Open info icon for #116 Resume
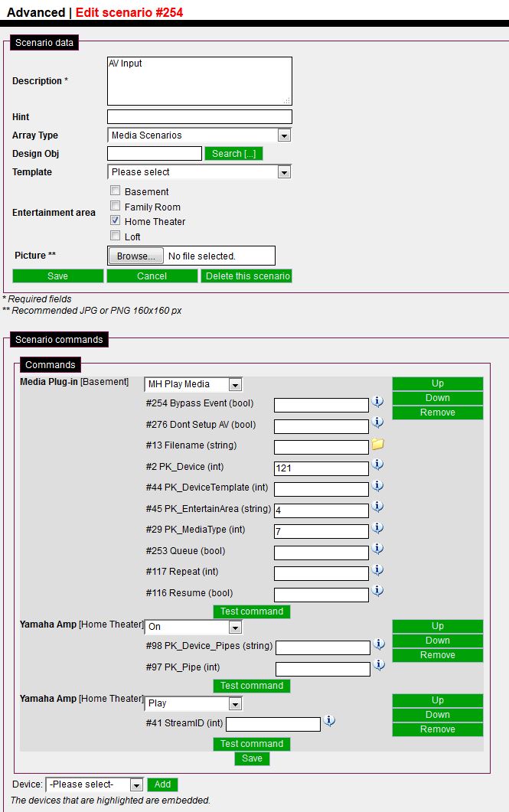Viewport: 509px width, 812px height. tap(378, 590)
